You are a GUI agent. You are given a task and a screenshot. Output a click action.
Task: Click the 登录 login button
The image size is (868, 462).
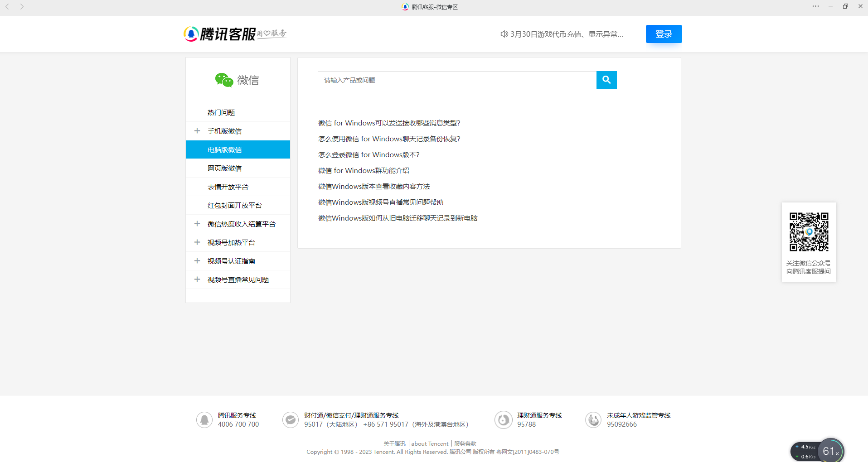[664, 34]
